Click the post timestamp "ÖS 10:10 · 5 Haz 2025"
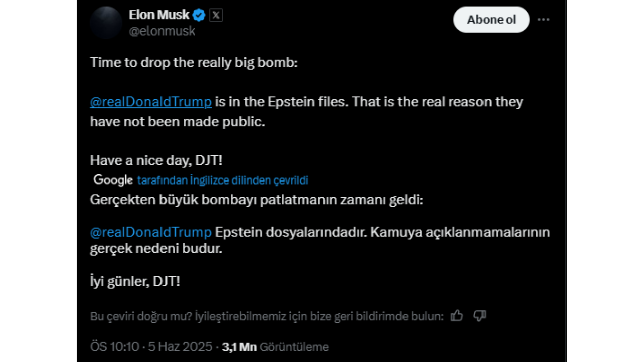The width and height of the screenshot is (644, 362). coord(151,347)
